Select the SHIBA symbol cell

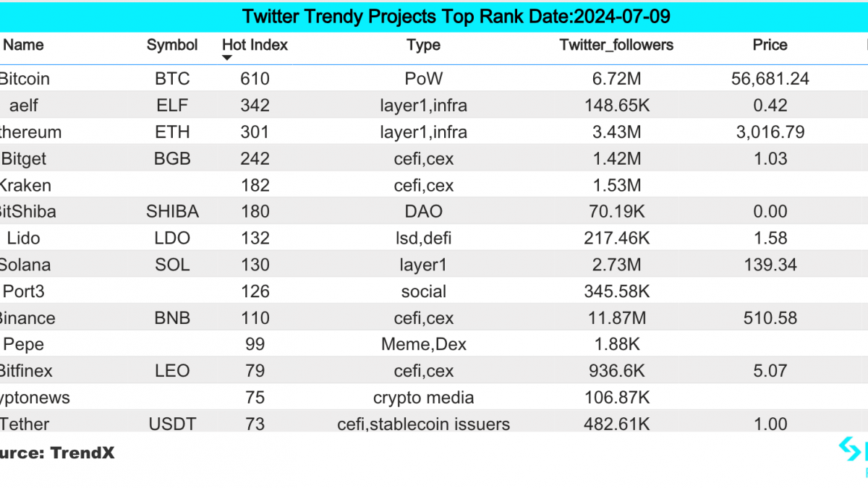tap(172, 212)
